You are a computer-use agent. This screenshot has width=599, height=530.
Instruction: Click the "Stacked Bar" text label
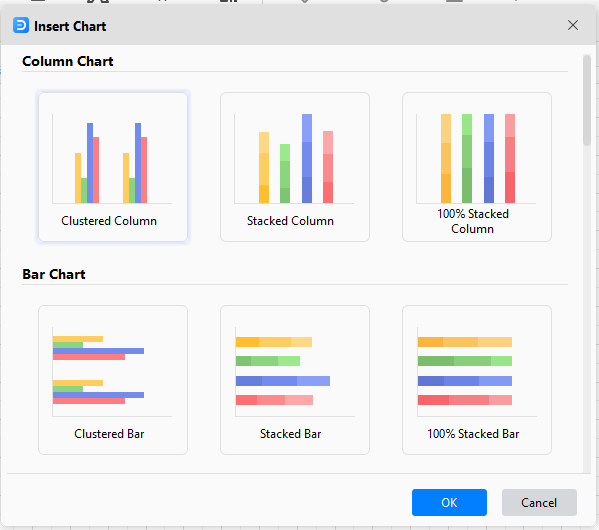point(290,434)
